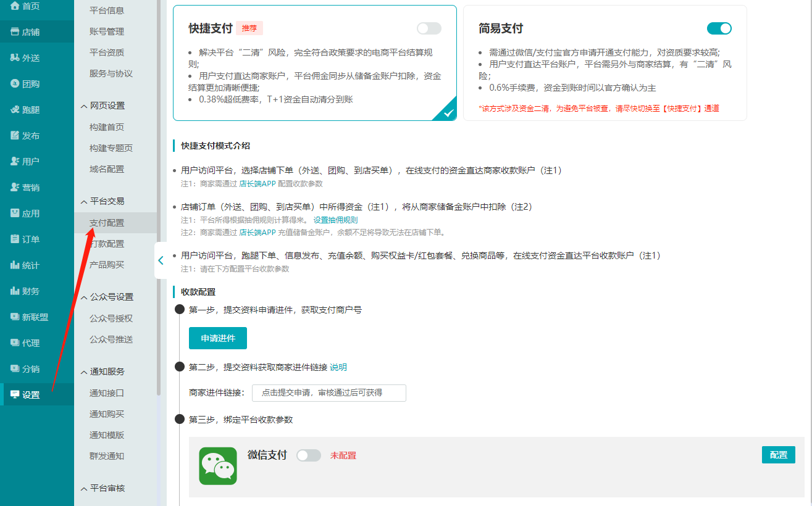The height and width of the screenshot is (506, 812).
Task: Click the 应用 apps icon
Action: tap(15, 213)
